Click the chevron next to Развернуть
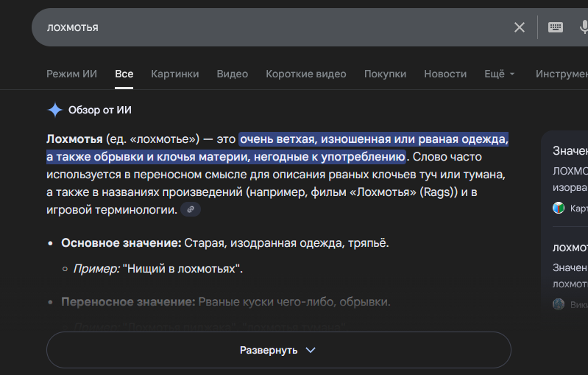 click(x=311, y=350)
